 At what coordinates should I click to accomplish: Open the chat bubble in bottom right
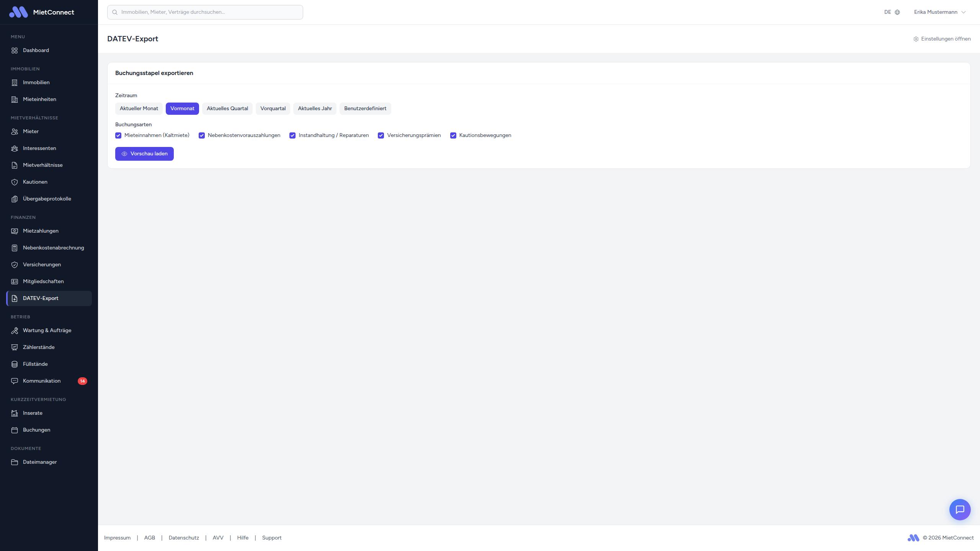(960, 509)
